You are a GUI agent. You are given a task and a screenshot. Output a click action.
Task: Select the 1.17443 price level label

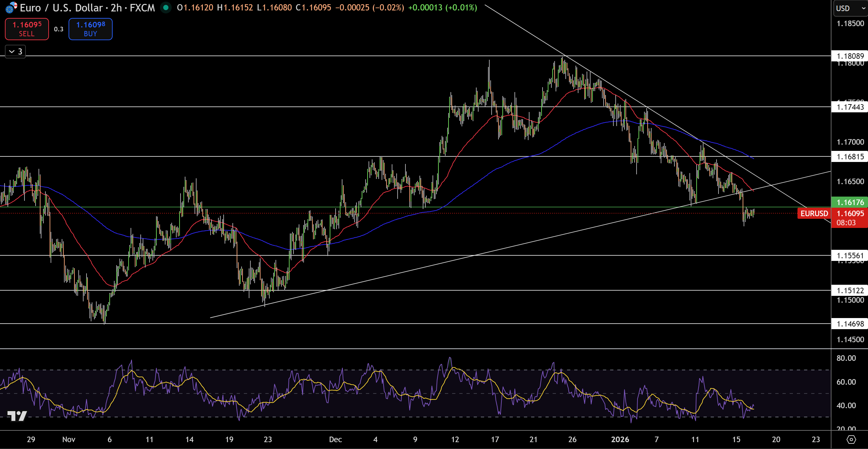(850, 107)
